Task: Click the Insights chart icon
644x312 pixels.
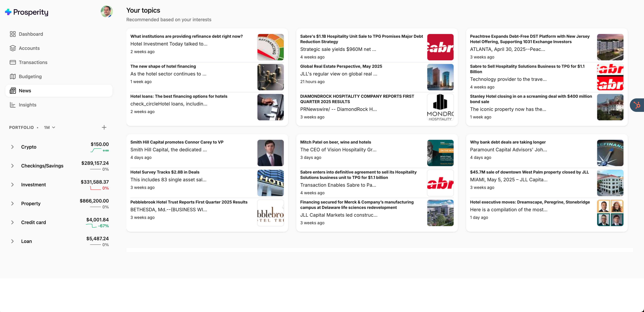Action: coord(13,105)
